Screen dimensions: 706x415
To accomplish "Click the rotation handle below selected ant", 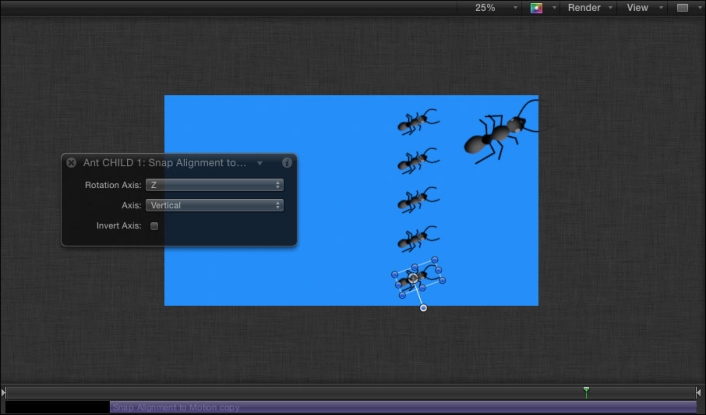I will 423,308.
